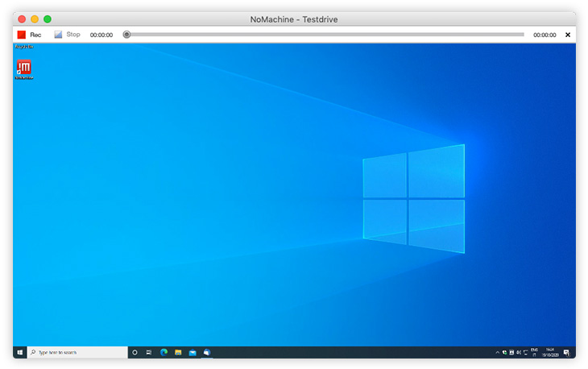Open the NoMachine desktop shortcut

coord(24,68)
